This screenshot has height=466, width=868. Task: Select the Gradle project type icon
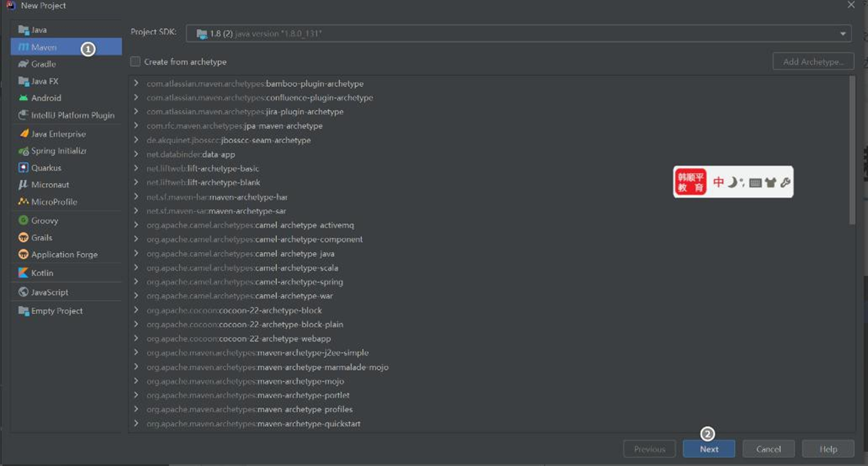pyautogui.click(x=24, y=64)
